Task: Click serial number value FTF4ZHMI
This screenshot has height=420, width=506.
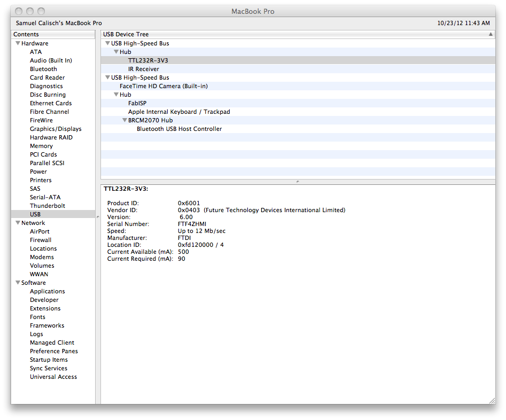Action: (192, 224)
